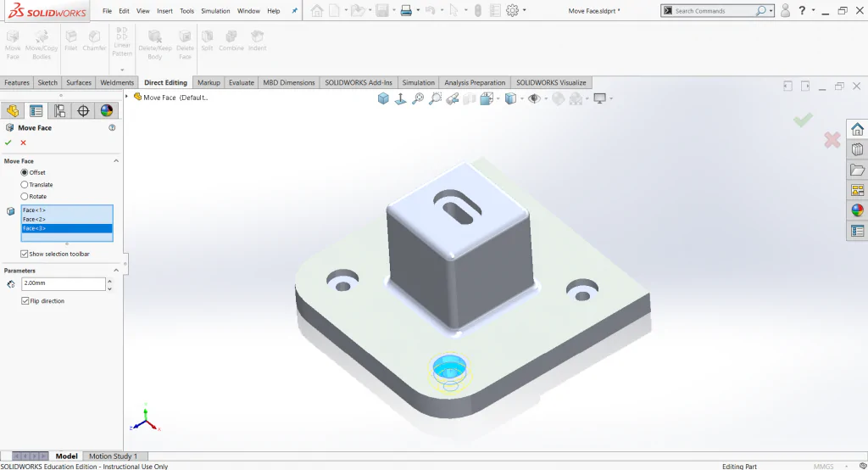Click the green check OK in Move Face
This screenshot has height=470, width=868.
(8, 143)
